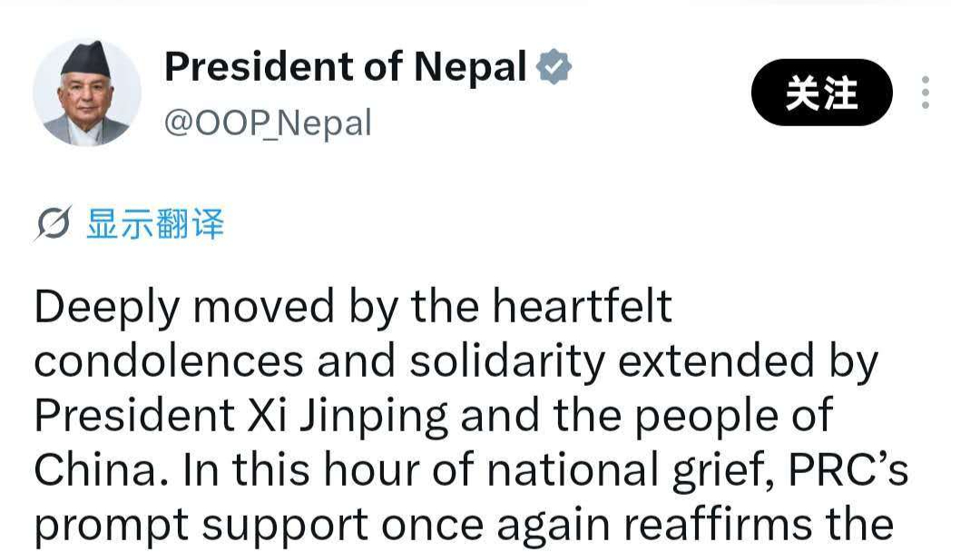Click the phrase people of
980x552 pixels.
734,417
